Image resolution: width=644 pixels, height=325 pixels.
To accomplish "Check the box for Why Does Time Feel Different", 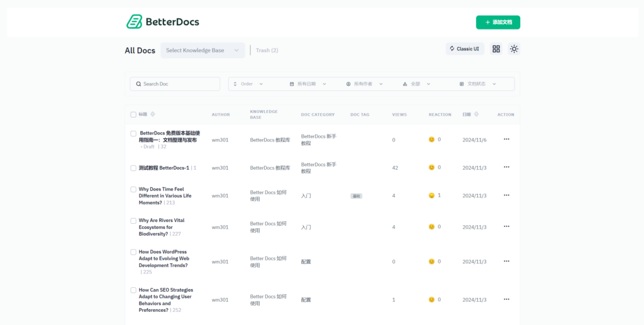I will coord(133,189).
